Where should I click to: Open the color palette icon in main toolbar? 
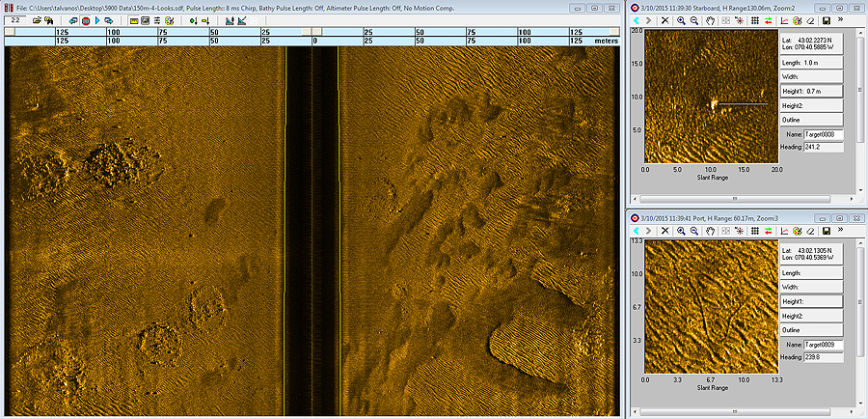[x=169, y=20]
